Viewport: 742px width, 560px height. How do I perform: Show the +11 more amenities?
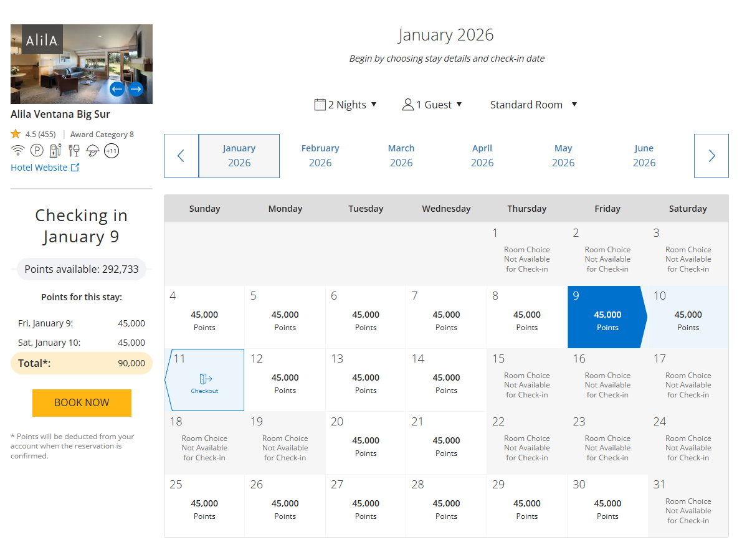tap(112, 151)
